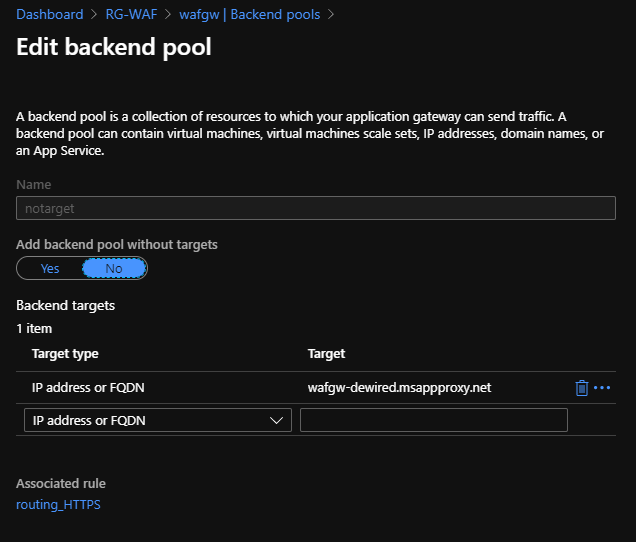Click the Edit backend pool heading
Viewport: 636px width, 542px height.
point(113,48)
